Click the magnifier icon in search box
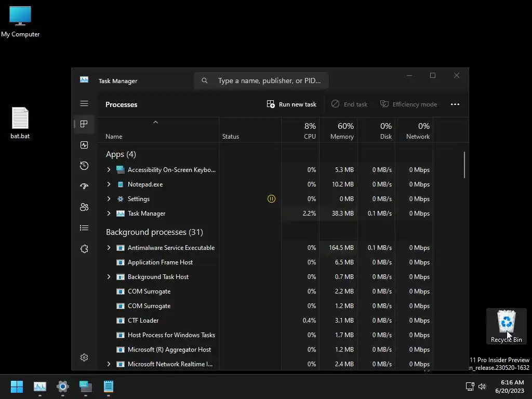Viewport: 532px width, 399px height. (204, 81)
